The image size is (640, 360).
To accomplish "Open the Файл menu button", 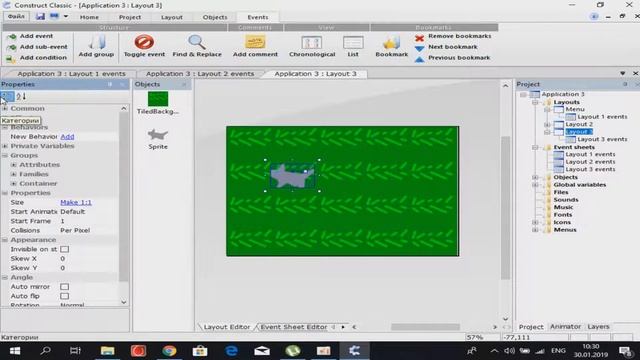I will 16,17.
